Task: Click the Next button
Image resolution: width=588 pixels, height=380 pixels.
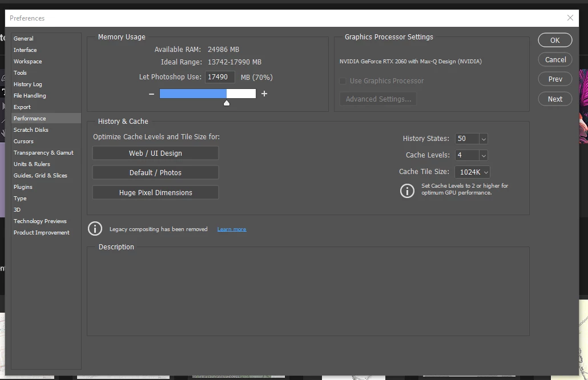Action: 555,99
